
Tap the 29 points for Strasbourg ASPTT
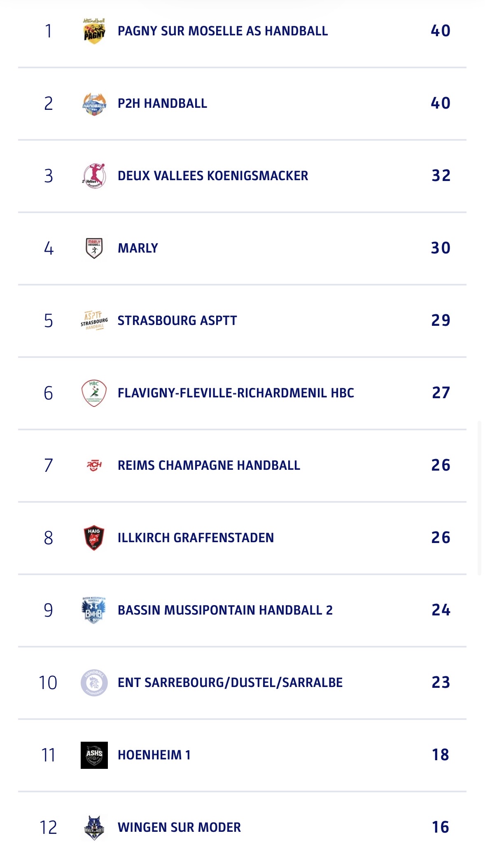(441, 321)
